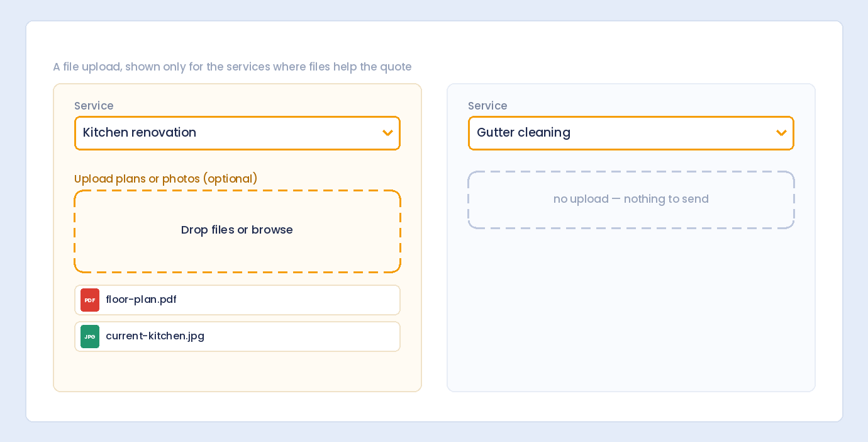Click the PDF icon for floor-plan.pdf

[x=90, y=300]
